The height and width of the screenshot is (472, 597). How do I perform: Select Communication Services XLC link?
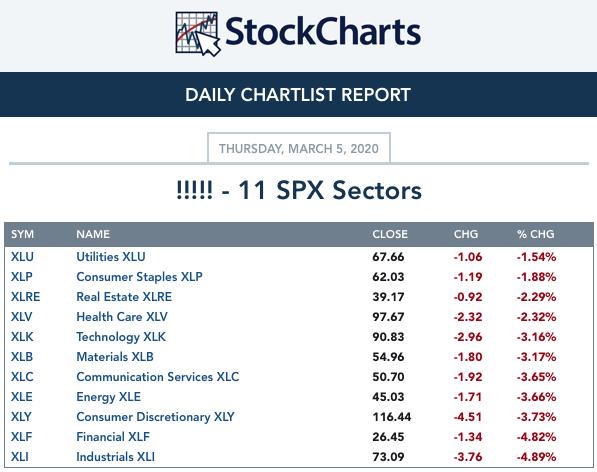158,377
